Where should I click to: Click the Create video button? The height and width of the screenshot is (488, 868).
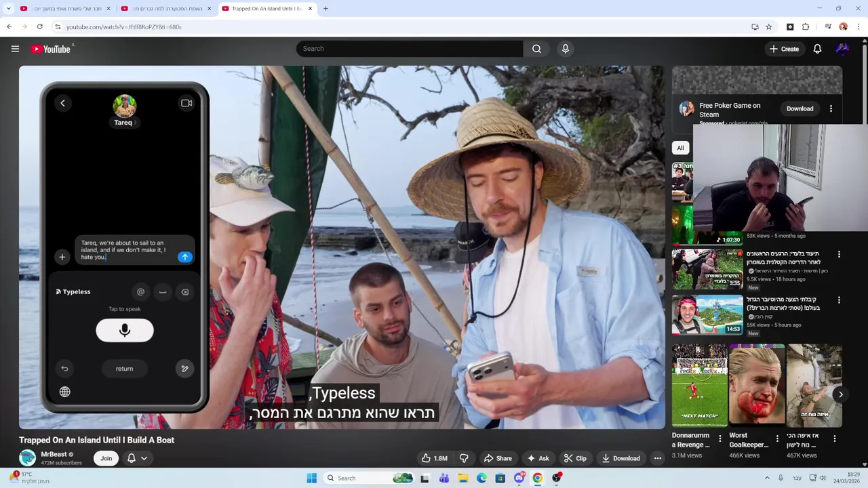784,49
